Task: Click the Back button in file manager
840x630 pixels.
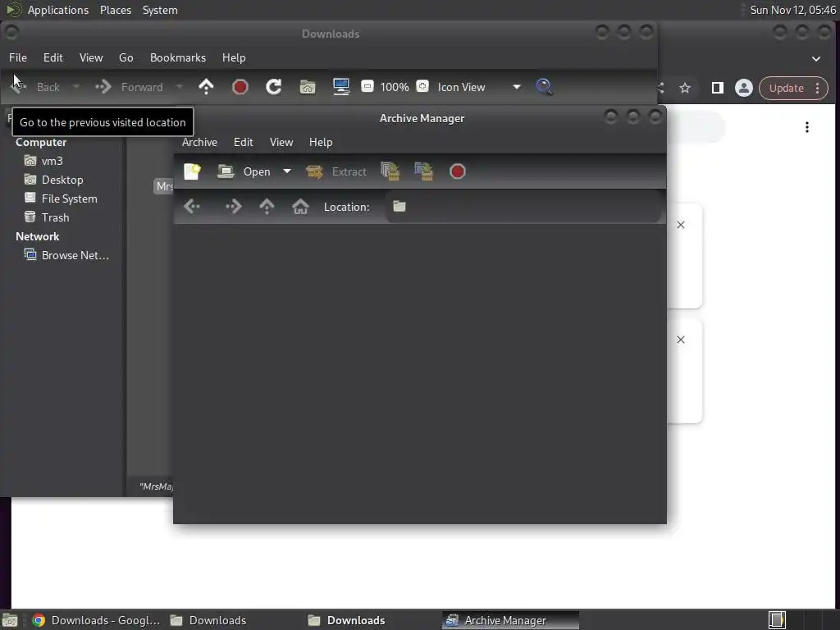Action: (36, 87)
